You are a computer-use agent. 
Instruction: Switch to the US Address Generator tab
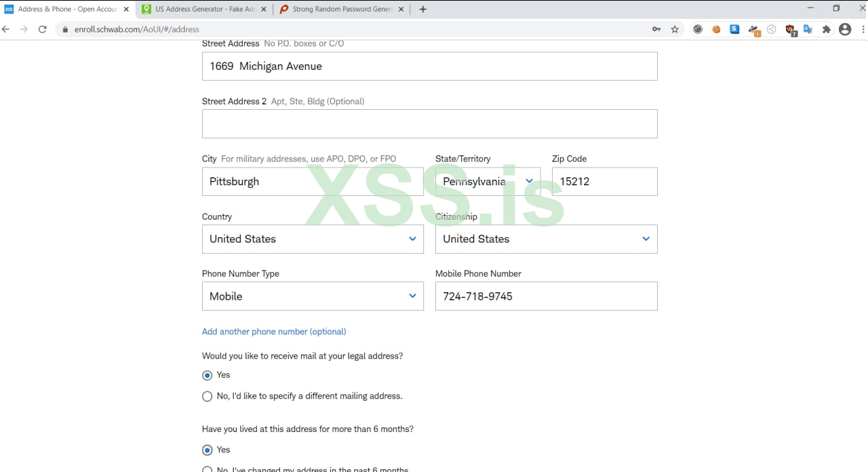tap(205, 9)
